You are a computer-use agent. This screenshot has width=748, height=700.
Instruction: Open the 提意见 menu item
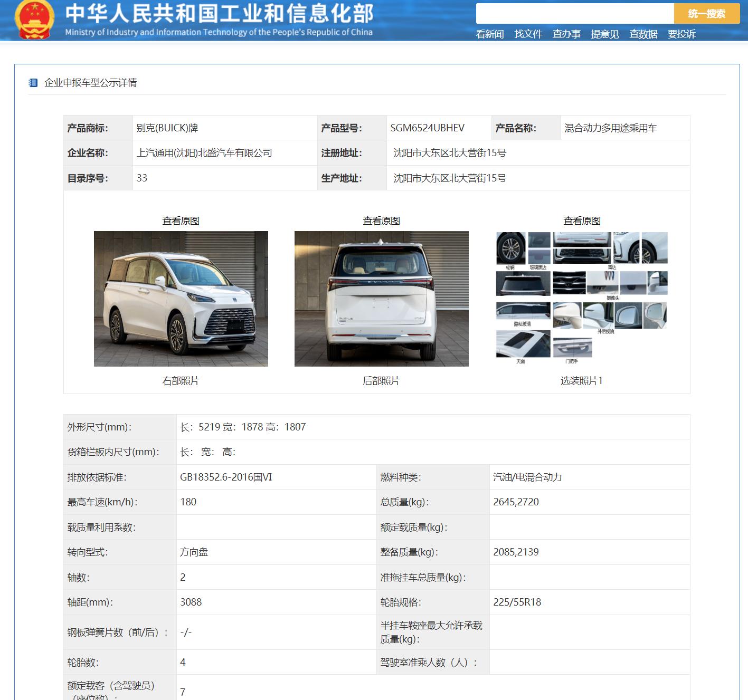coord(605,34)
